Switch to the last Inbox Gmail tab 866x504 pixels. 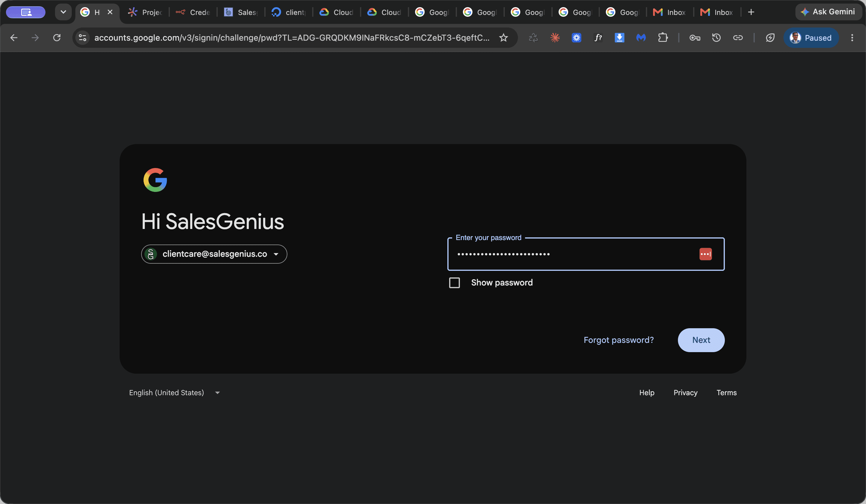[x=717, y=12]
